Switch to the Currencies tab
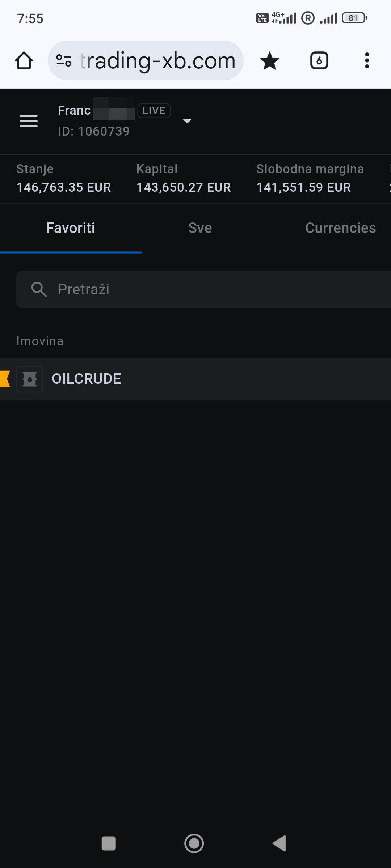Screen dimensions: 391x868 [340, 228]
